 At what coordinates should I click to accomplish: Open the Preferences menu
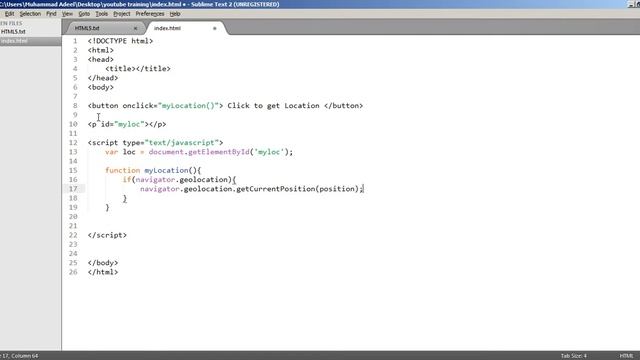coord(150,14)
